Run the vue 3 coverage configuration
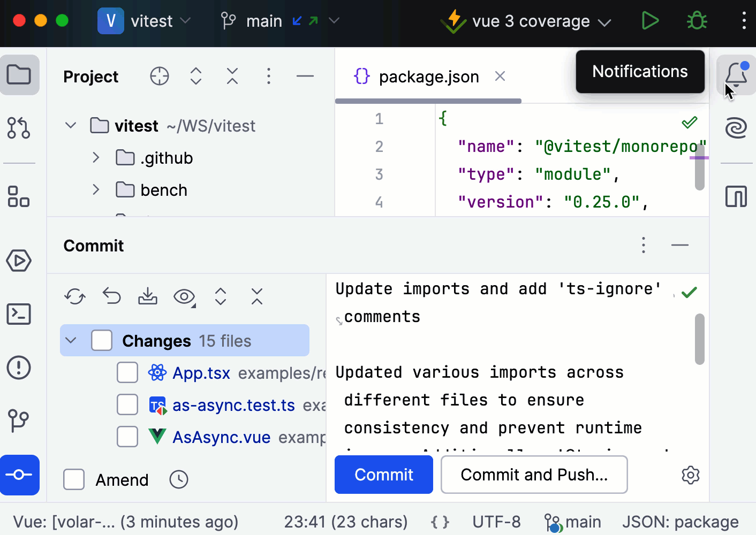756x535 pixels. 650,21
